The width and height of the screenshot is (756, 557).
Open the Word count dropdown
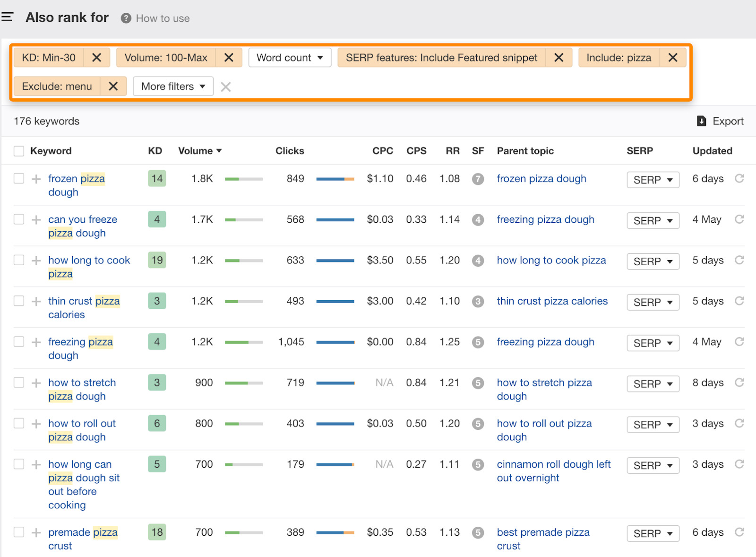[290, 58]
